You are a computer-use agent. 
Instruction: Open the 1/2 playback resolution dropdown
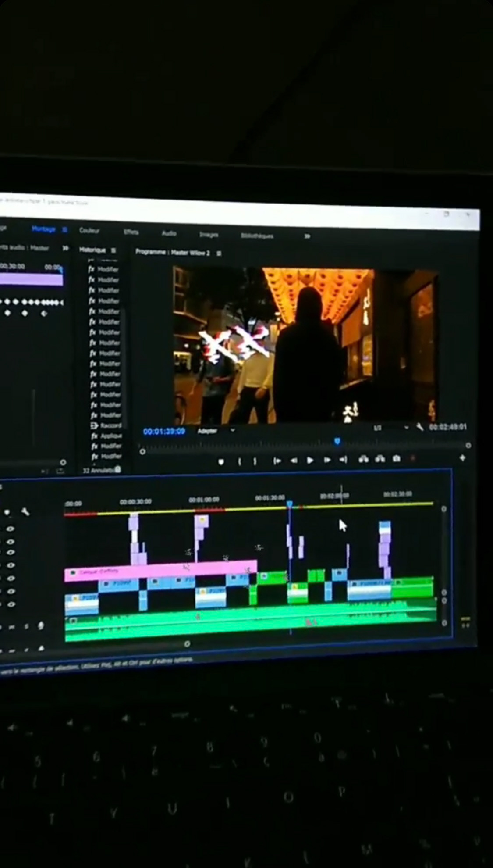(x=391, y=428)
